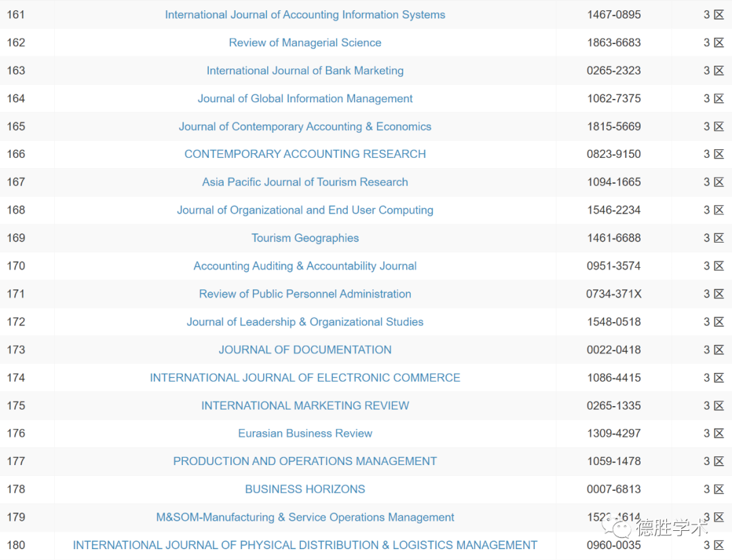Select ISSN 0265-1335 cell
Image resolution: width=732 pixels, height=560 pixels.
pos(613,406)
